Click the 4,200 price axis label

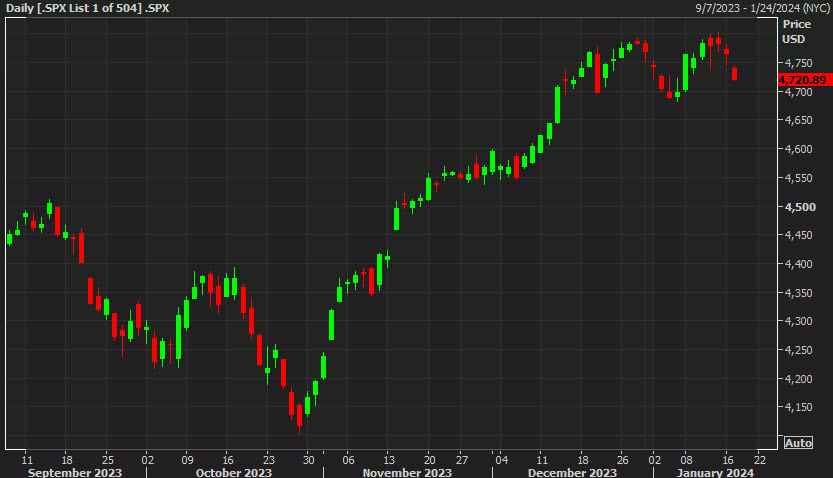[798, 379]
